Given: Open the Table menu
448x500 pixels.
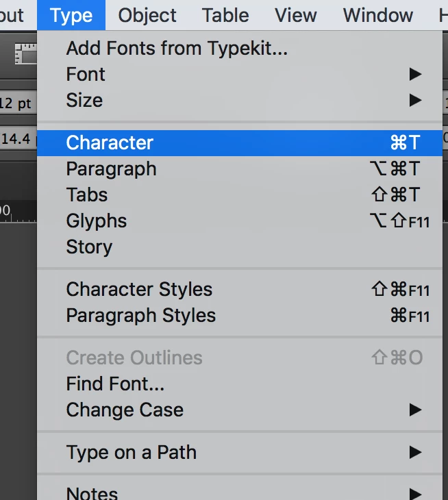Looking at the screenshot, I should pyautogui.click(x=225, y=15).
